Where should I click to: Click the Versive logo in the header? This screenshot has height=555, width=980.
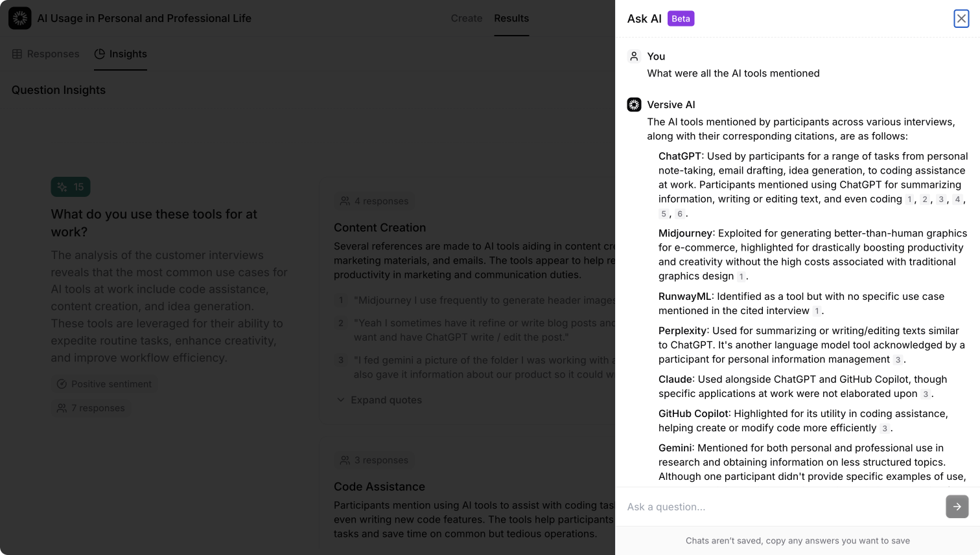tap(20, 18)
